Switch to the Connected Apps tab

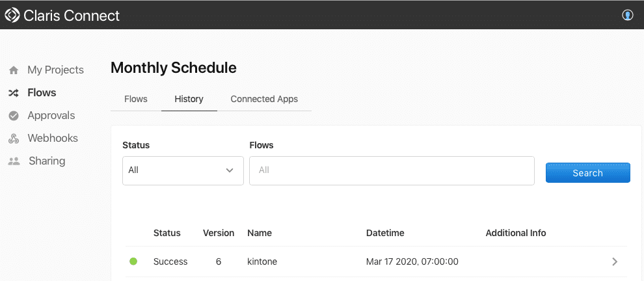(x=264, y=100)
